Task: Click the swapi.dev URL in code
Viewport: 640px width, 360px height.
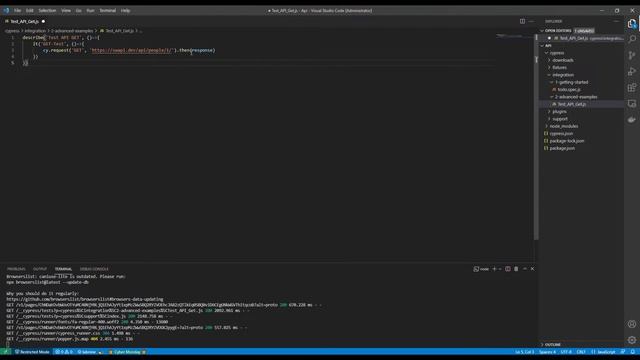Action: click(132, 50)
